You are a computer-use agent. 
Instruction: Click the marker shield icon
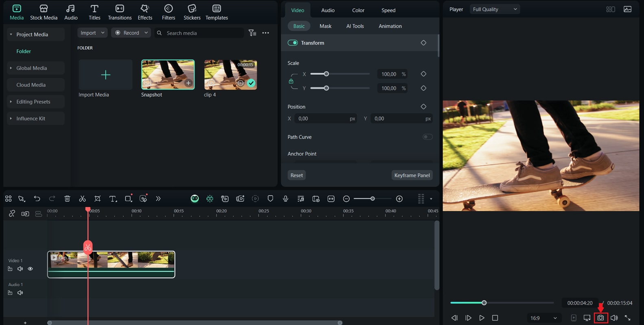[x=270, y=199]
